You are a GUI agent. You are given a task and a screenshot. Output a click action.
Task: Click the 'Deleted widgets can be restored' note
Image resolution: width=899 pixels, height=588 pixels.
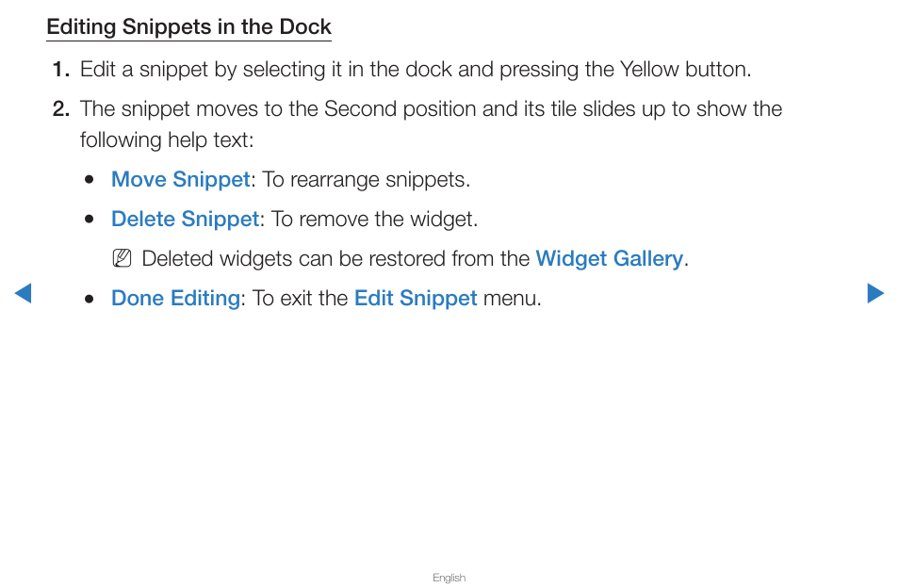[415, 258]
